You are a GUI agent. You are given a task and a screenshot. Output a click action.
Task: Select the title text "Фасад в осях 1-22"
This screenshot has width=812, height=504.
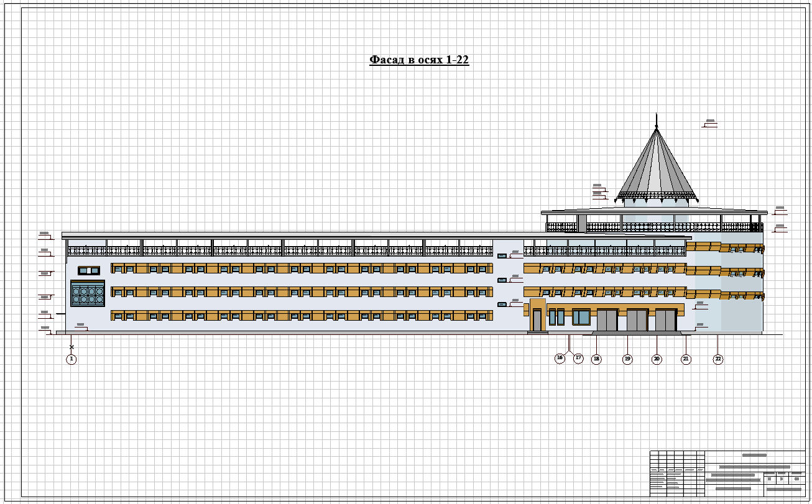419,60
